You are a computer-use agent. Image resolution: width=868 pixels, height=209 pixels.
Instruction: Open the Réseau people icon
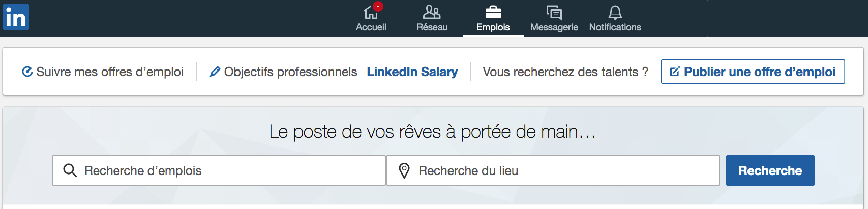point(432,12)
